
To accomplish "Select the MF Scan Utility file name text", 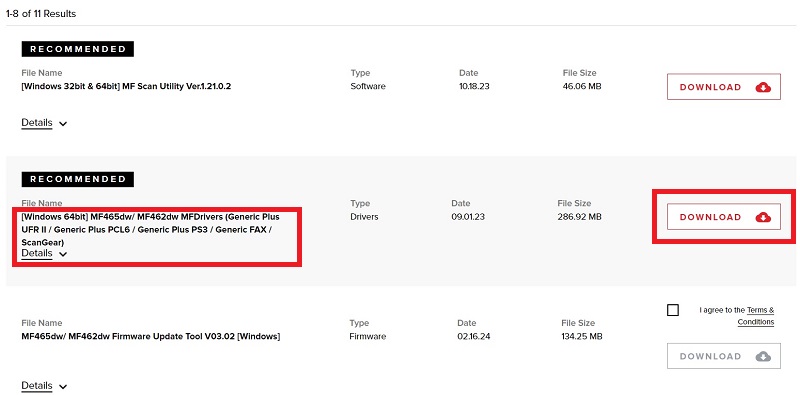I will tap(126, 86).
